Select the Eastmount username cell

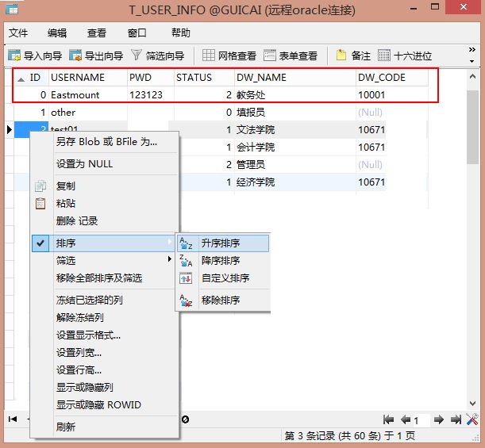coord(88,95)
